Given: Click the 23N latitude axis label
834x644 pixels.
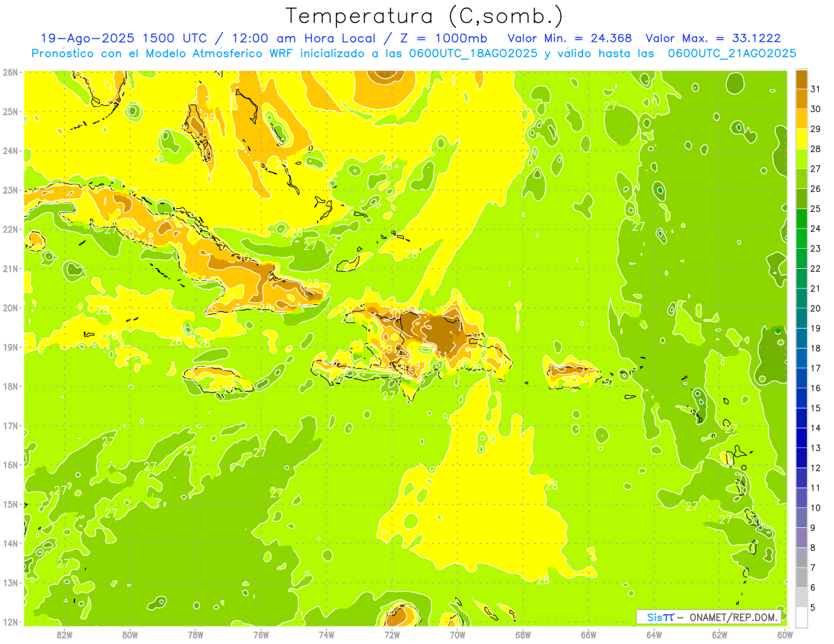Looking at the screenshot, I should [10, 190].
